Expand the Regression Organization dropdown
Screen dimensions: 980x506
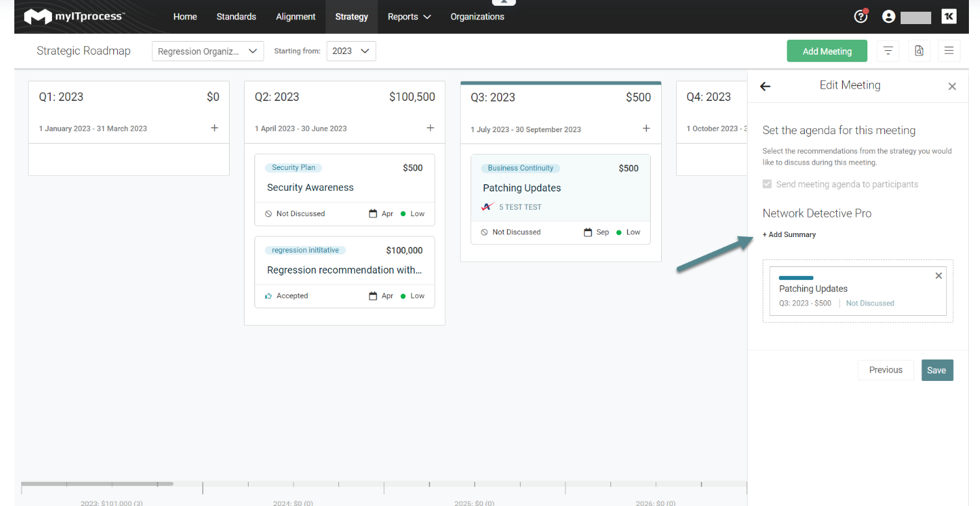(208, 51)
